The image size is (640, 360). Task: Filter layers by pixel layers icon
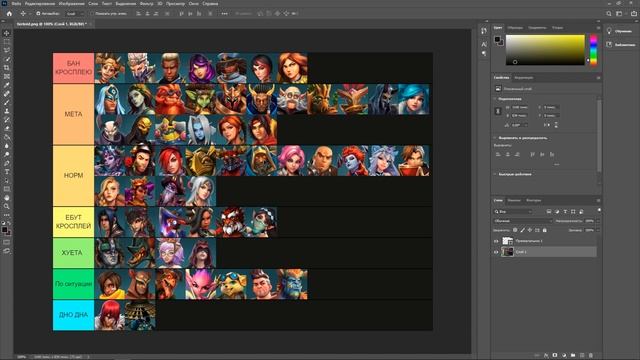tap(549, 211)
